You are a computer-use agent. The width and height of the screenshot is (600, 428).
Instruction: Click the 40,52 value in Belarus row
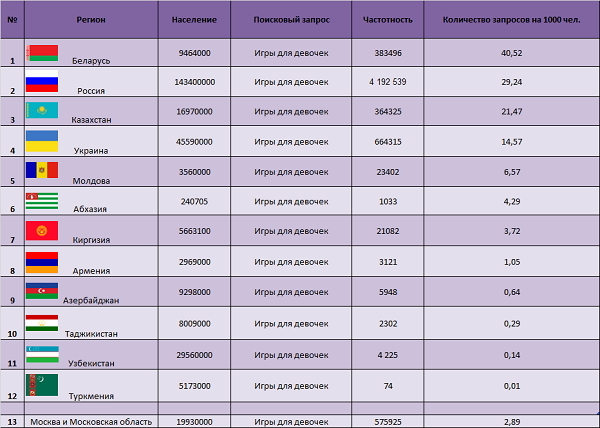click(513, 53)
